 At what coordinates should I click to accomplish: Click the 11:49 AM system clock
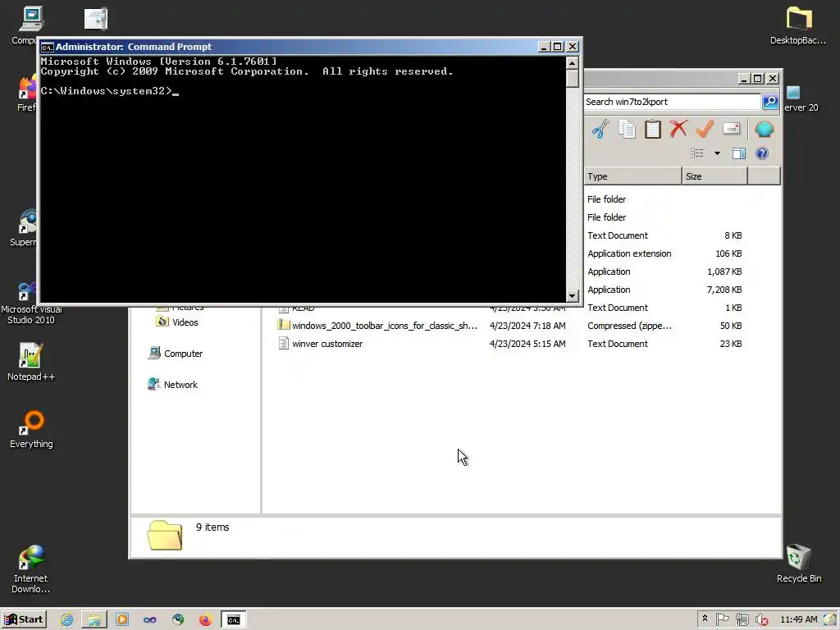point(799,619)
